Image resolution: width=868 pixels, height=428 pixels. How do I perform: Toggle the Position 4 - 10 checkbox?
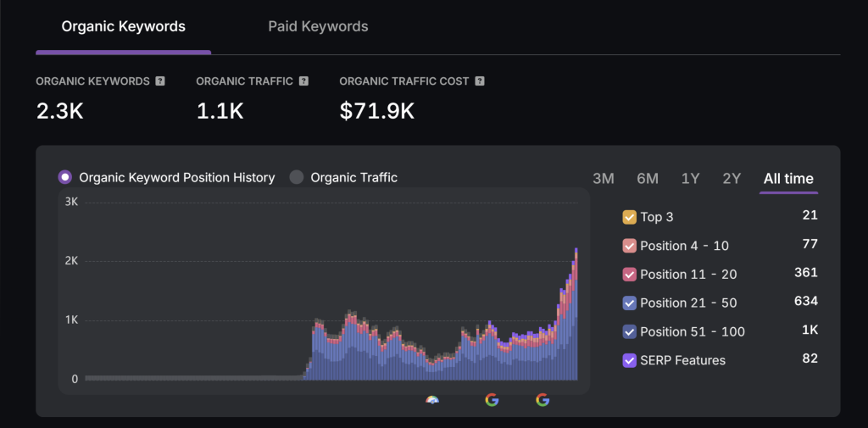(x=629, y=246)
